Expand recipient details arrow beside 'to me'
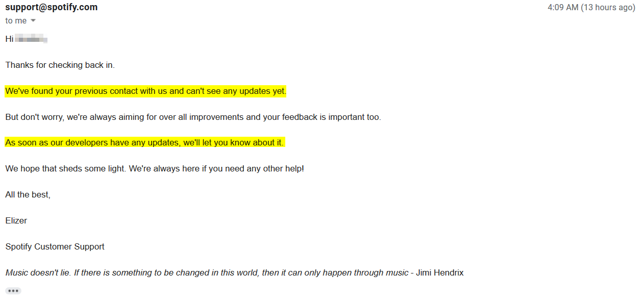Screen dimensions: 644x299 [x=33, y=21]
